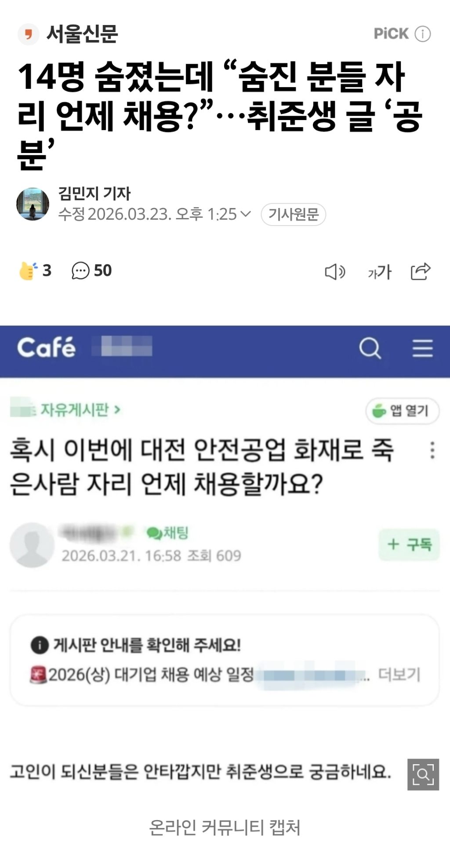Share the article via share icon
This screenshot has height=868, width=450.
click(420, 271)
